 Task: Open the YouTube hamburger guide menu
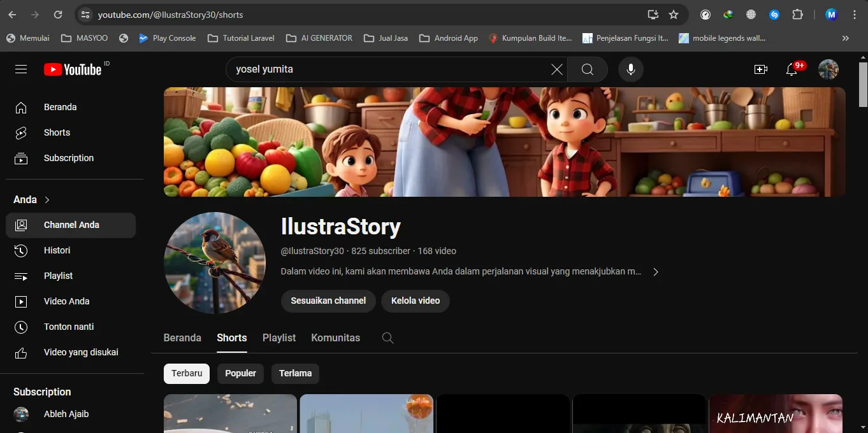pos(21,69)
